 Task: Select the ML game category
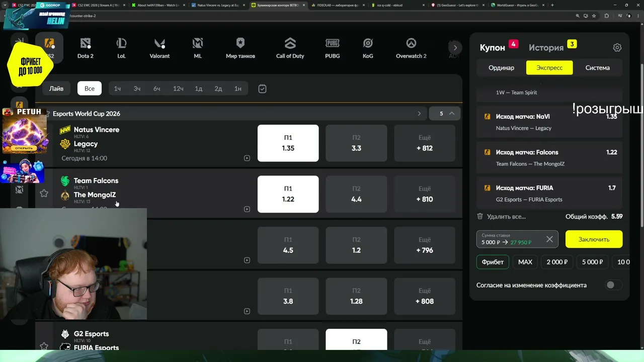tap(198, 48)
